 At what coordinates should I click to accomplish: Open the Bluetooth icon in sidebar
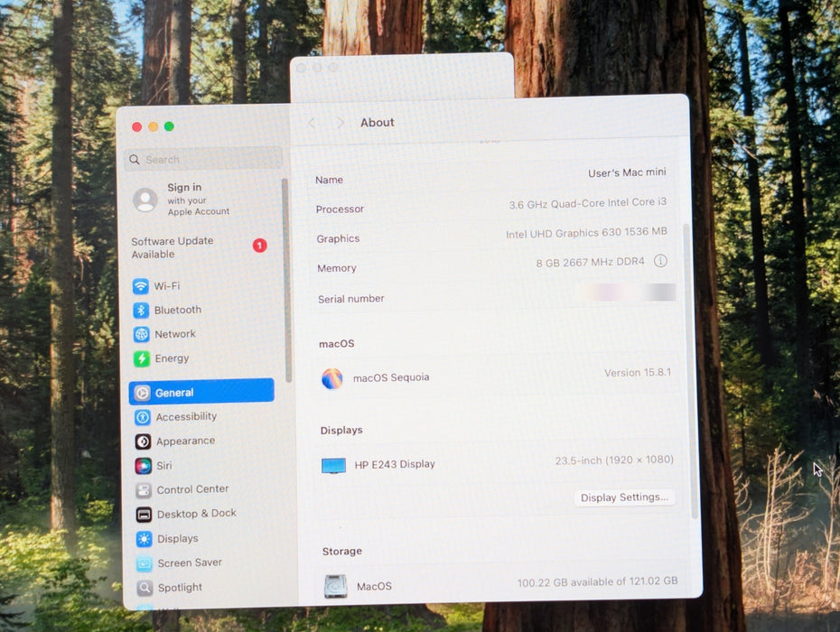[x=141, y=310]
